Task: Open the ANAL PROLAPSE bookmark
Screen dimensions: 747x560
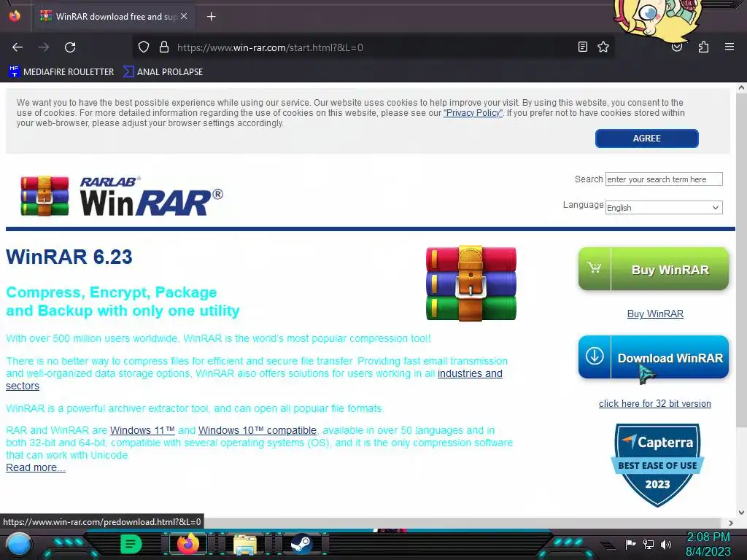Action: pos(163,72)
